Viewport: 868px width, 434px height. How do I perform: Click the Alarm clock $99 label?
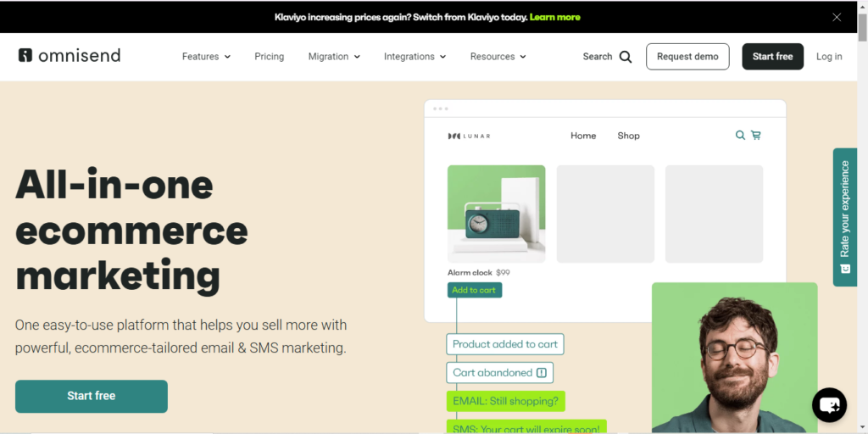click(478, 272)
